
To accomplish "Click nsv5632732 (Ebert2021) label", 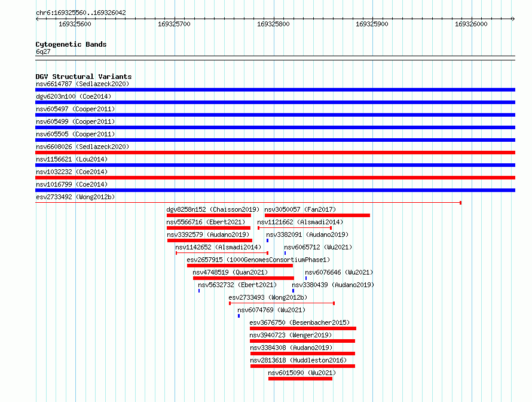I will pyautogui.click(x=237, y=285).
